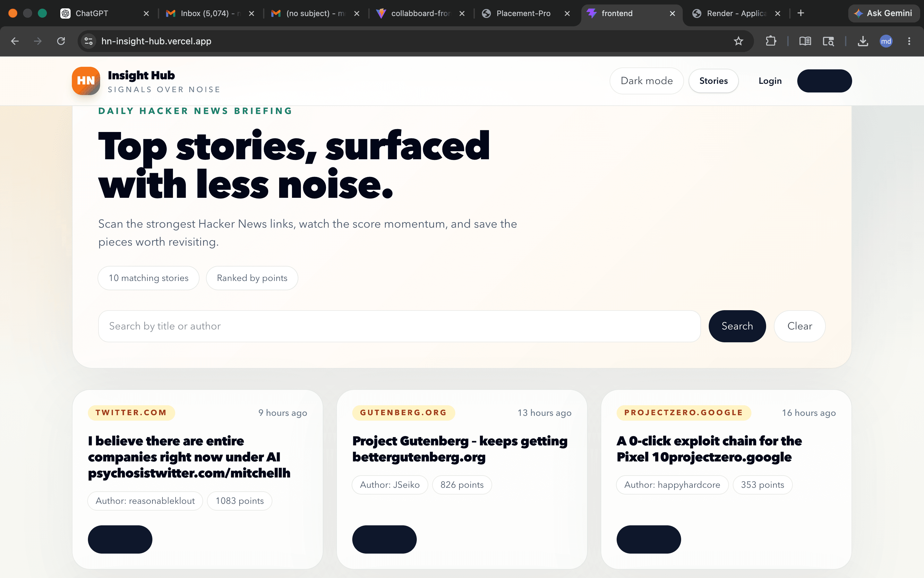Open a new tab with plus icon
924x578 pixels.
coord(801,13)
